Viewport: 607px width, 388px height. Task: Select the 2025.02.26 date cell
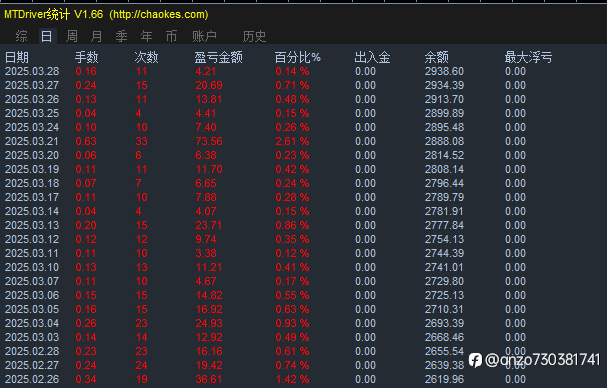click(32, 379)
